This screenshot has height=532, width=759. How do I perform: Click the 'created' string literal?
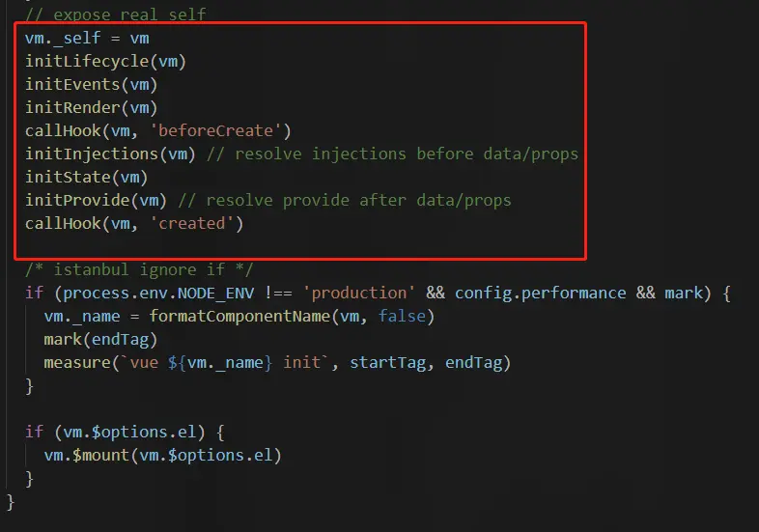tap(192, 224)
